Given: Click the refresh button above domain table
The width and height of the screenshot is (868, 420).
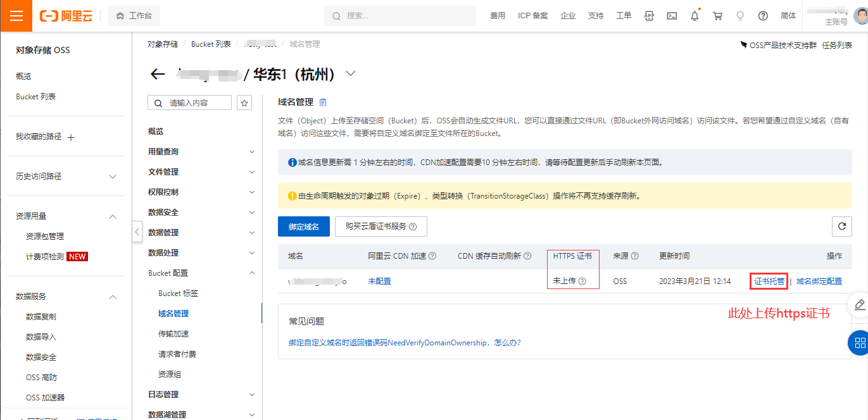Looking at the screenshot, I should pos(841,226).
